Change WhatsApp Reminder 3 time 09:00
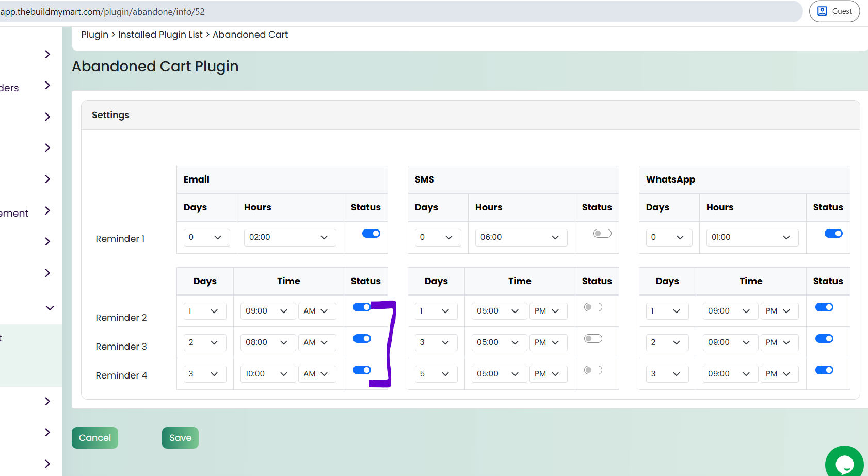This screenshot has height=476, width=868. pyautogui.click(x=730, y=342)
